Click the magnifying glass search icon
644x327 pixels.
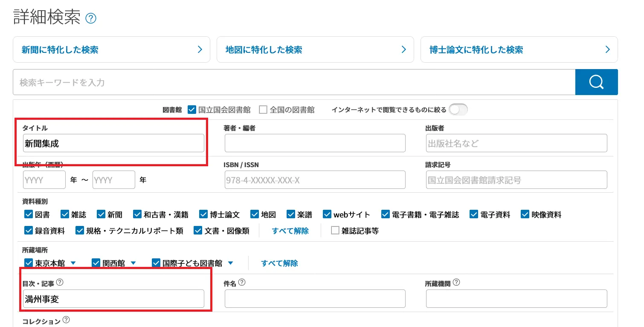[596, 82]
